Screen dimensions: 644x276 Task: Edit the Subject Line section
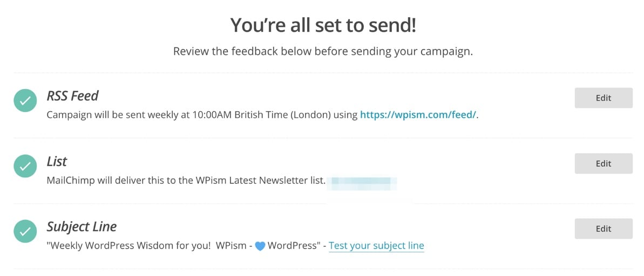coord(604,229)
